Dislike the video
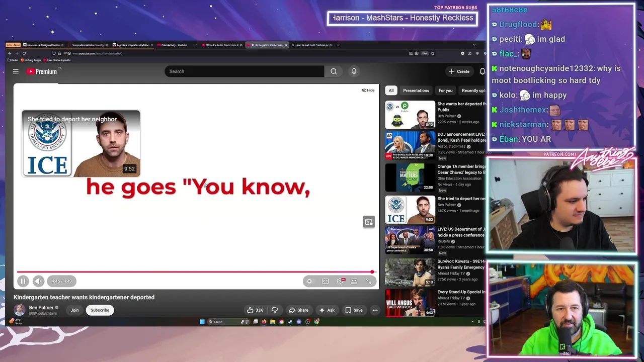 275,310
